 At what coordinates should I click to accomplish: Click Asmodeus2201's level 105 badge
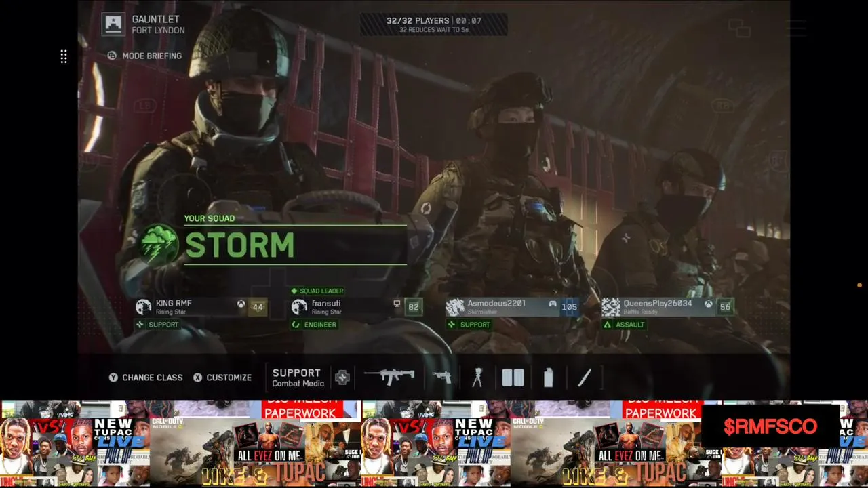coord(570,307)
